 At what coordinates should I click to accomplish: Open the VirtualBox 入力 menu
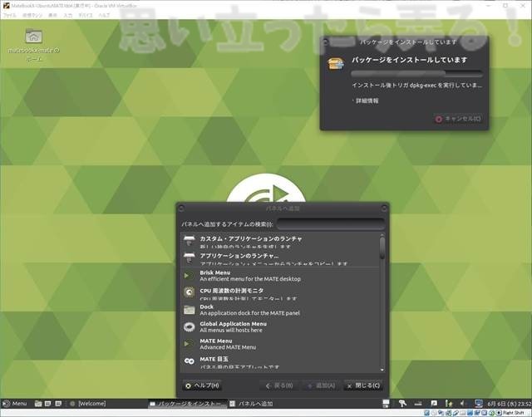(x=68, y=15)
